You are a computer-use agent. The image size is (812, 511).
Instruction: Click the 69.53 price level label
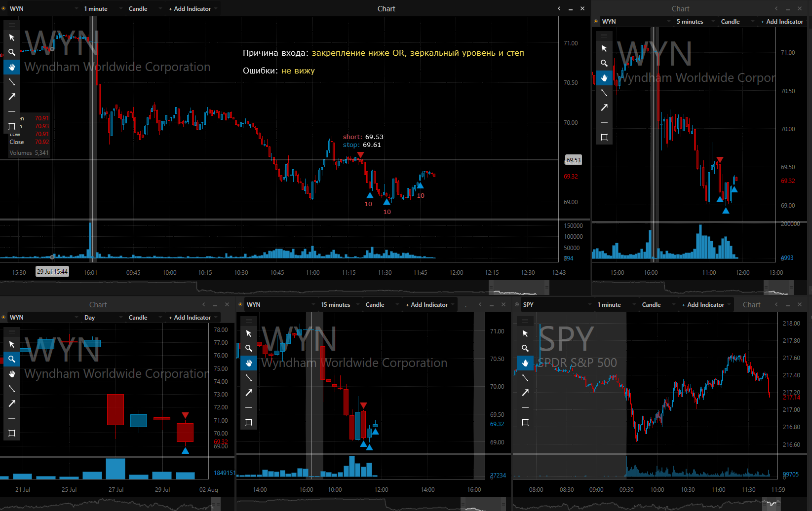573,160
